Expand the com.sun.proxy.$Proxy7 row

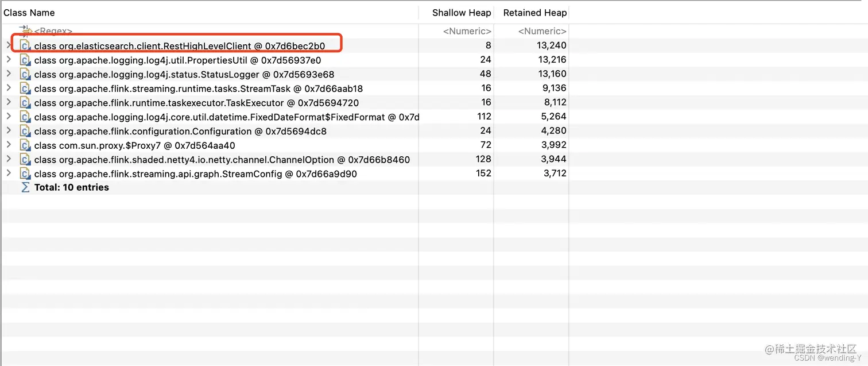(8, 145)
